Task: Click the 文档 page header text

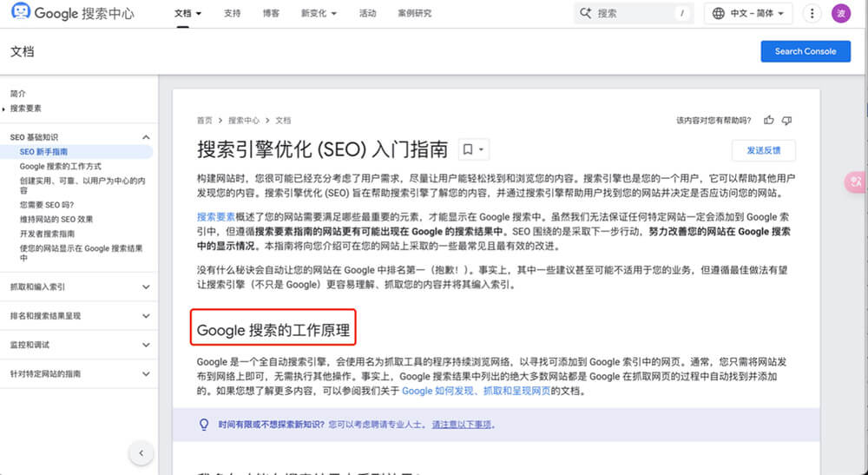Action: (x=23, y=51)
